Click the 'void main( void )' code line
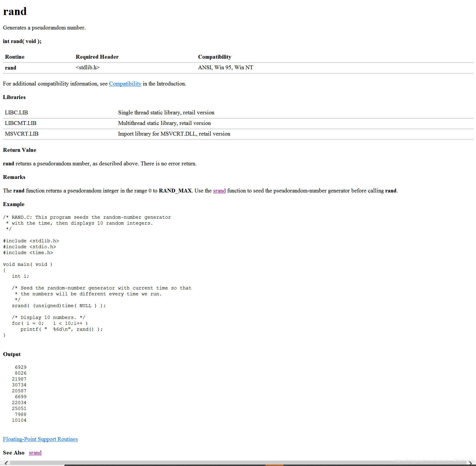 pos(28,264)
